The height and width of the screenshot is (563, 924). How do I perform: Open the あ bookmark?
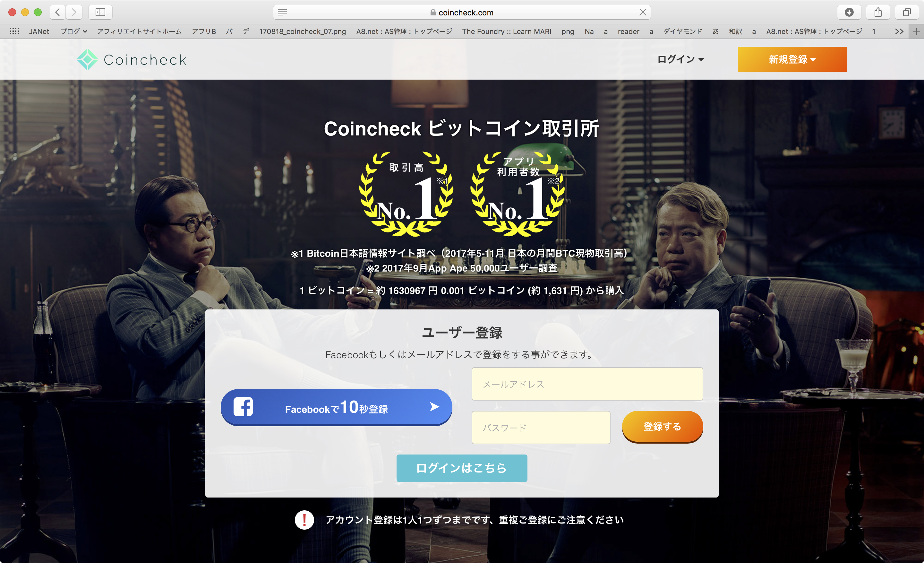(x=715, y=31)
